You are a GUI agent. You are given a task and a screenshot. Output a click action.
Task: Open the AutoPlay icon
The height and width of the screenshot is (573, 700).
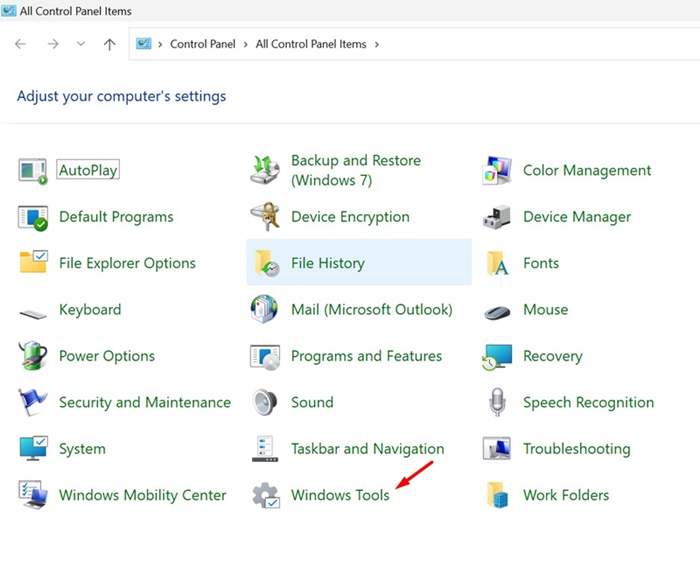point(32,170)
